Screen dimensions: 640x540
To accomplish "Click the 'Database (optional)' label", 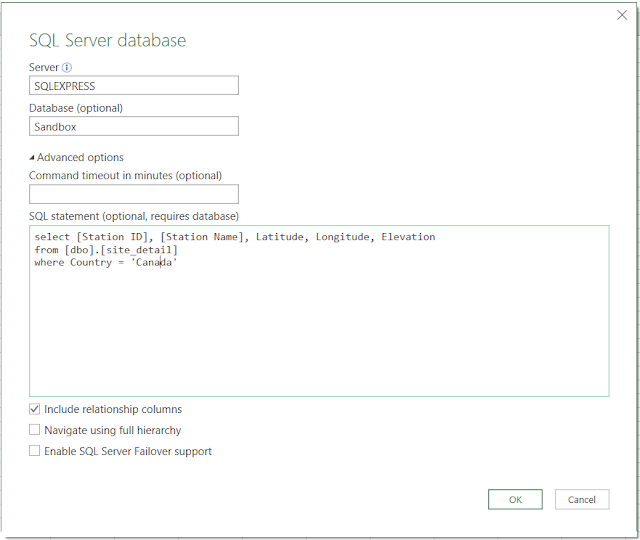I will (x=76, y=108).
